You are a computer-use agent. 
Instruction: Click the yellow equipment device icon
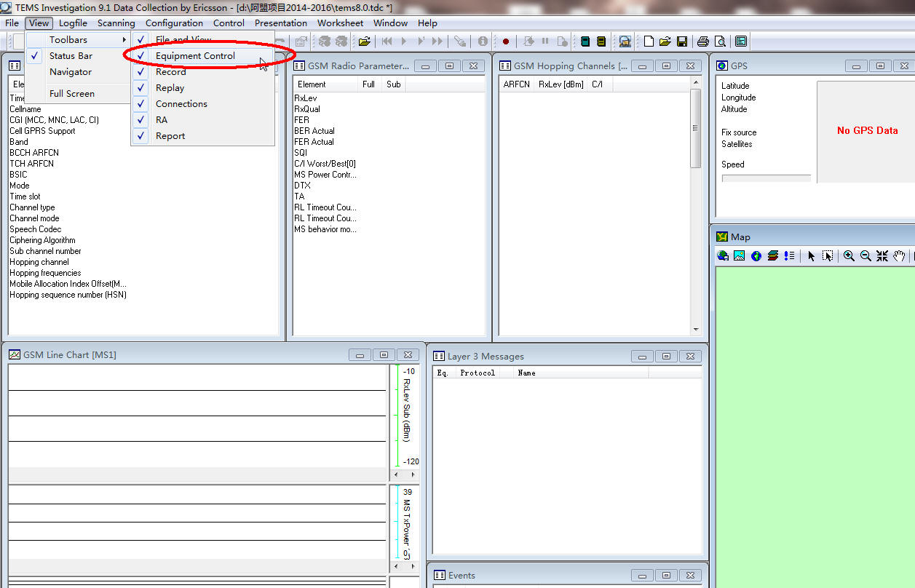[x=601, y=41]
